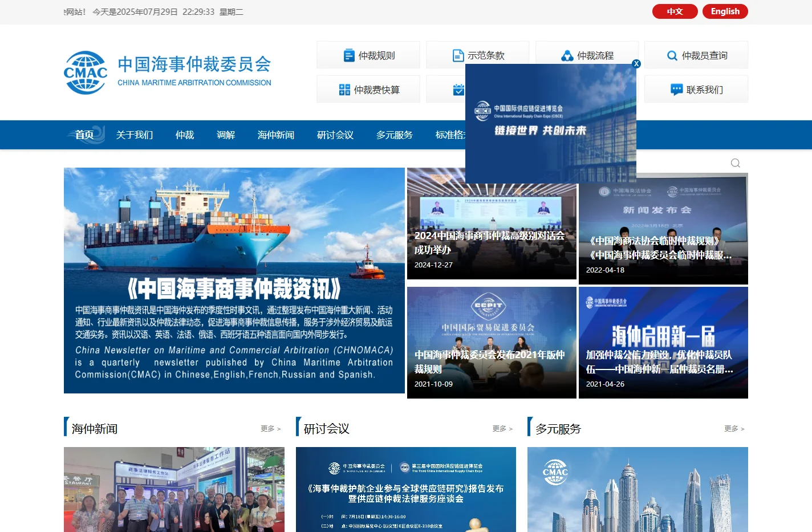The height and width of the screenshot is (532, 812).
Task: Open 海仲新闻 navigation menu
Action: tap(276, 135)
